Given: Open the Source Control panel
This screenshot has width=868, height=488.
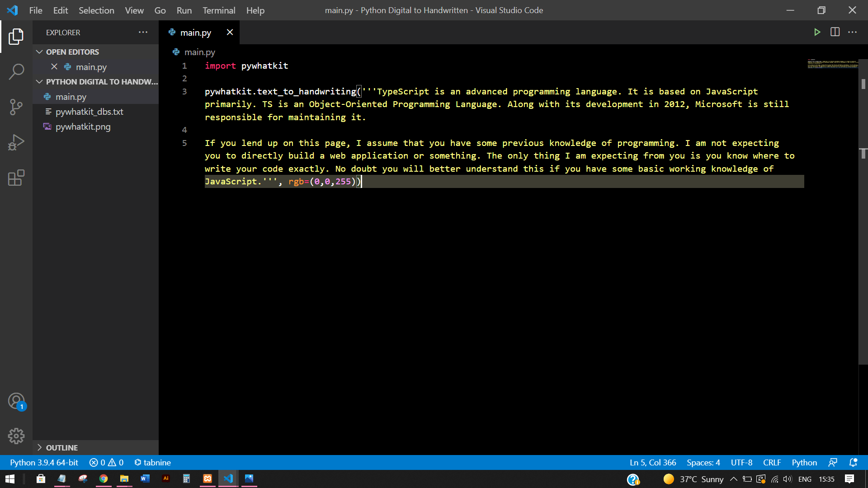Looking at the screenshot, I should [x=16, y=107].
